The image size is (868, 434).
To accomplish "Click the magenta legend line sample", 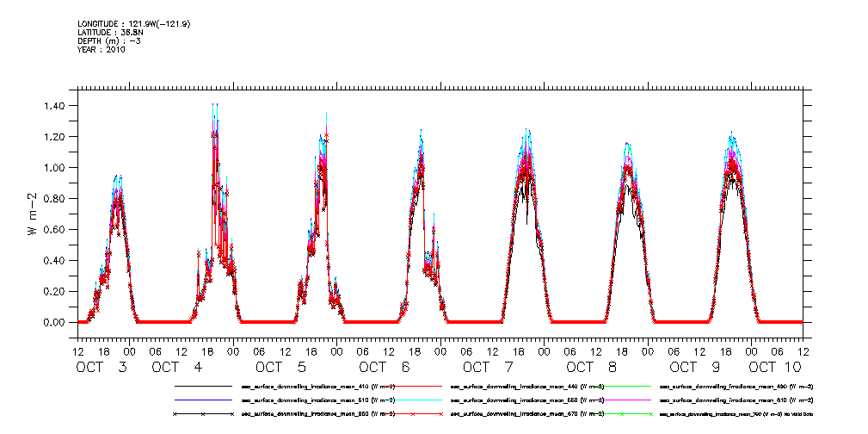I will click(622, 400).
